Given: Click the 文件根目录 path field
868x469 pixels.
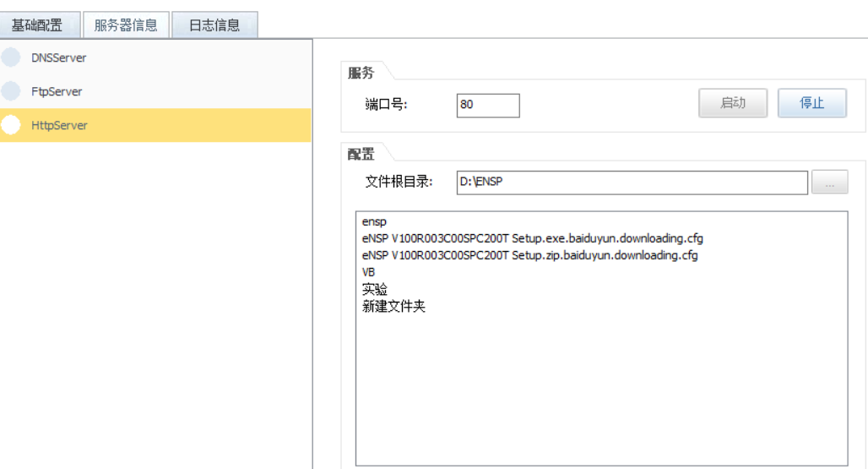Looking at the screenshot, I should (632, 183).
